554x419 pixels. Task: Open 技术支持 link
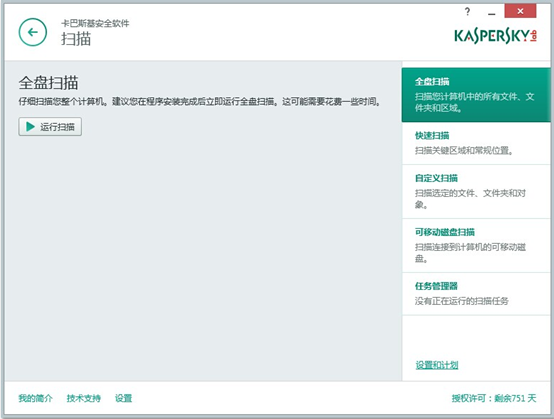tap(84, 398)
